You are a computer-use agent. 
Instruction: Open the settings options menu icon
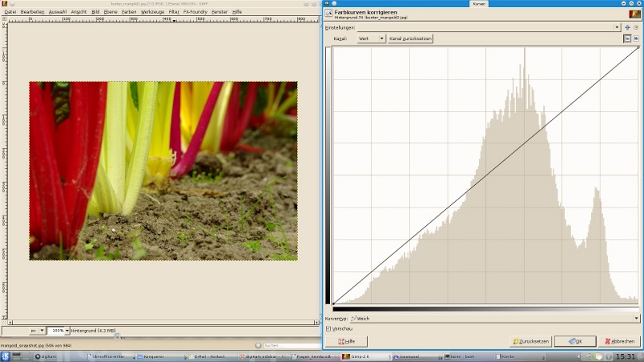(x=636, y=27)
